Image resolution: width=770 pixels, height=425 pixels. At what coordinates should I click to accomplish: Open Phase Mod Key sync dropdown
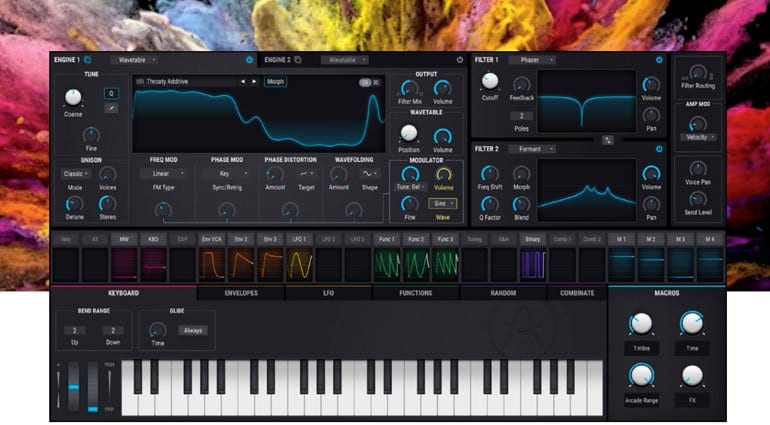(227, 174)
